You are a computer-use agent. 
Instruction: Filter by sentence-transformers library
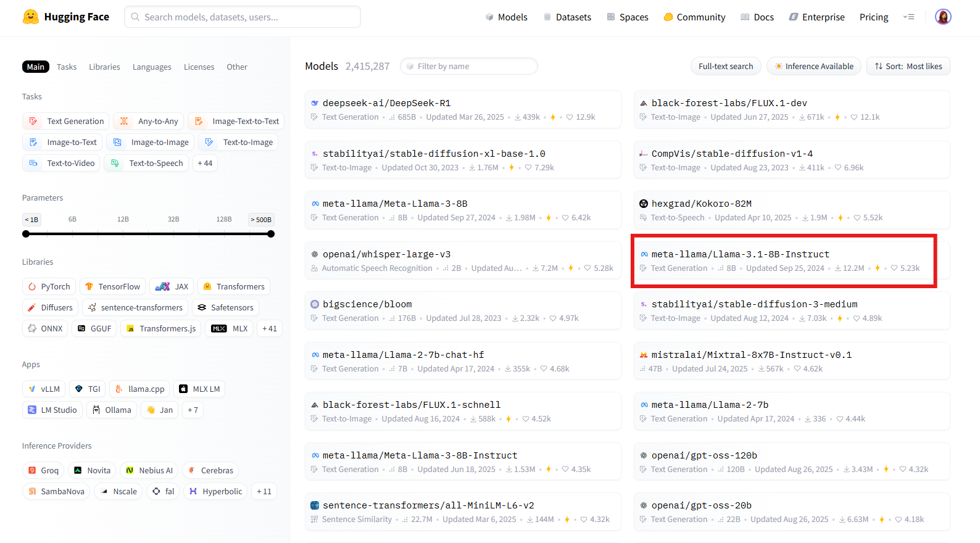(135, 307)
